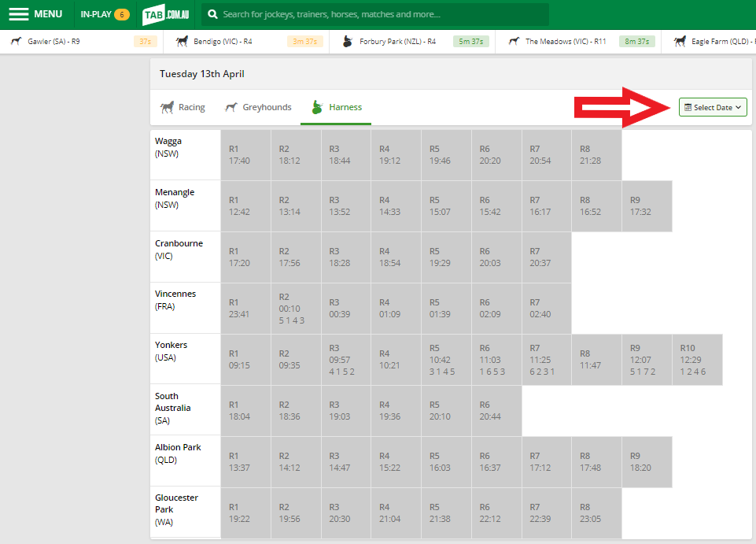
Task: Click the TAB.COM.AU logo
Action: click(x=166, y=14)
